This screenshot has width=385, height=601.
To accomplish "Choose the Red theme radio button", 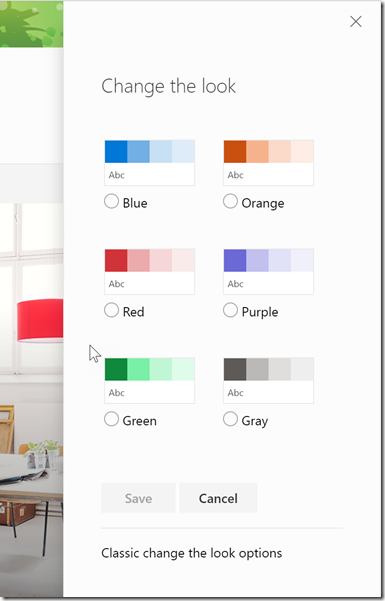I will [111, 310].
